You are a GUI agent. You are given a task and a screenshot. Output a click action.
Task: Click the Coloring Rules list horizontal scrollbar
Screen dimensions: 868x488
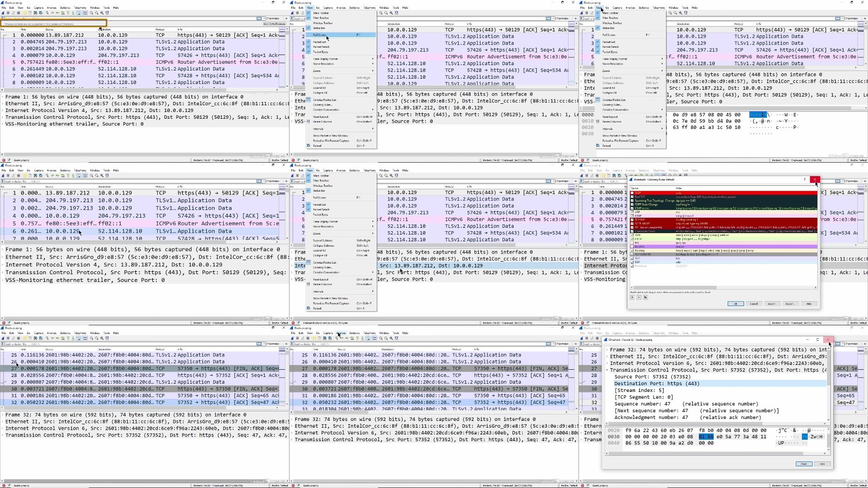(x=723, y=288)
